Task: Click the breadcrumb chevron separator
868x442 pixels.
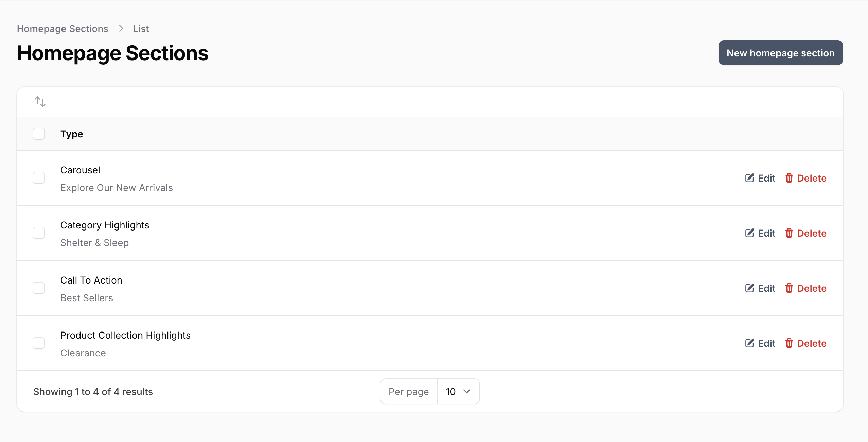Action: pos(121,29)
